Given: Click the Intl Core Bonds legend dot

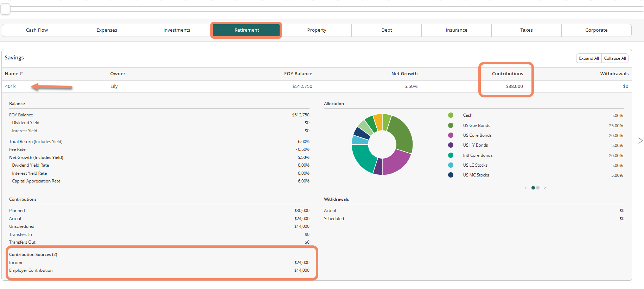Looking at the screenshot, I should point(451,155).
